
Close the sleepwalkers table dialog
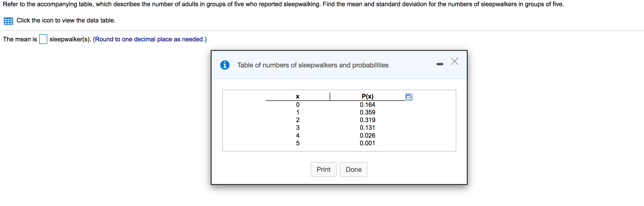(455, 61)
